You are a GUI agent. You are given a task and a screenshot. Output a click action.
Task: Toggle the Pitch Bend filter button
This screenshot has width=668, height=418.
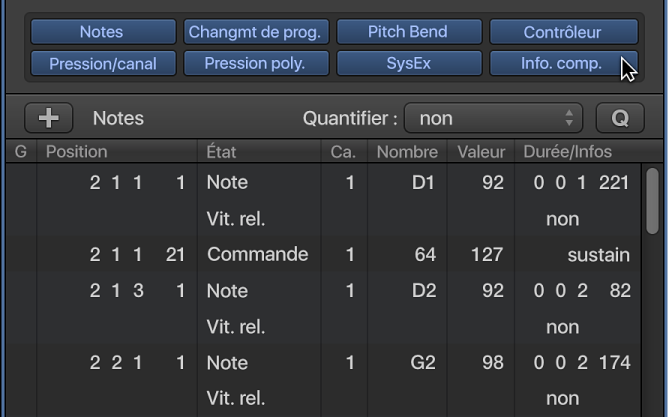coord(408,32)
